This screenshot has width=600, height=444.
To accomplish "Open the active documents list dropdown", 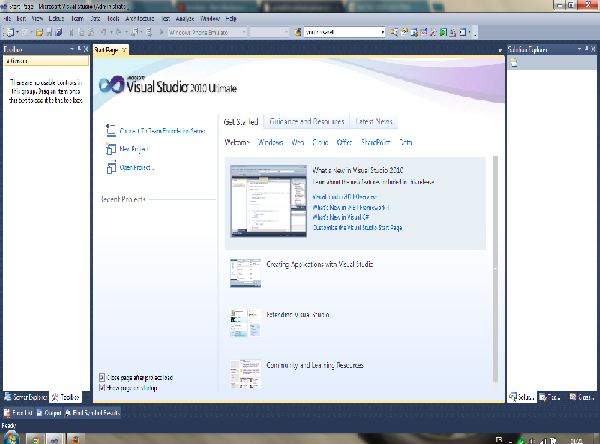I will click(x=500, y=51).
